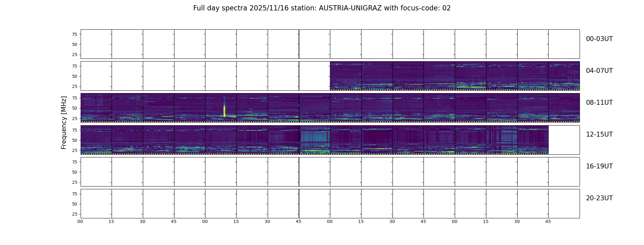Click the 50 MHz tick label of the 04-07UT row
Screen dimensions: 644x245
75,76
